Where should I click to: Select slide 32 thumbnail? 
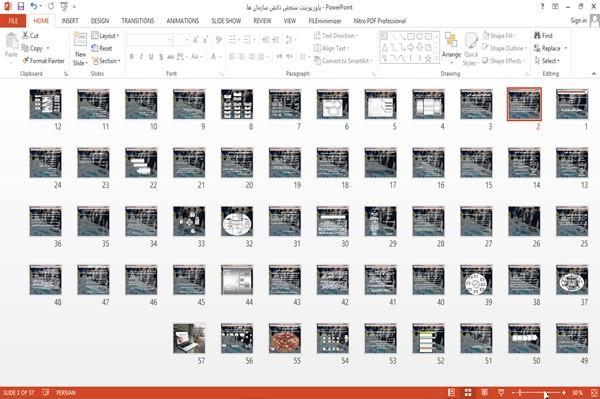click(x=237, y=221)
